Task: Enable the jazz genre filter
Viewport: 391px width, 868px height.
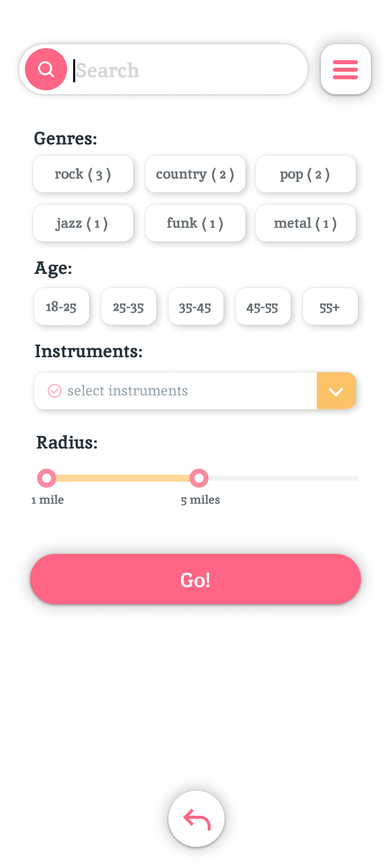Action: tap(83, 223)
